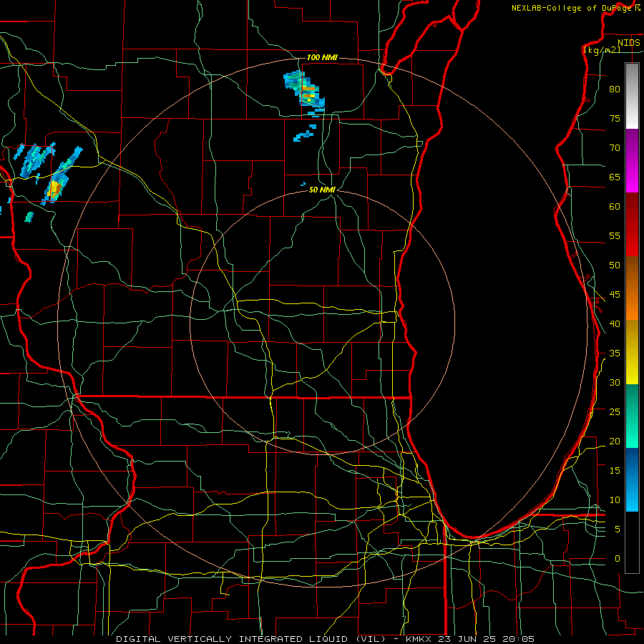644x644 pixels.
Task: Pick the white-gray top segment of the legend
Action: pos(632,96)
